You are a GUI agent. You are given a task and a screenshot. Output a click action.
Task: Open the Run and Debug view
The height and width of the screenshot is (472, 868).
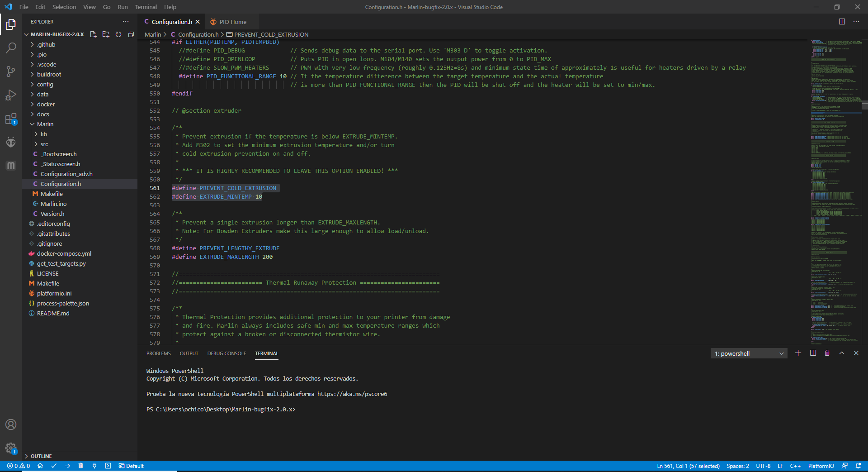(11, 95)
